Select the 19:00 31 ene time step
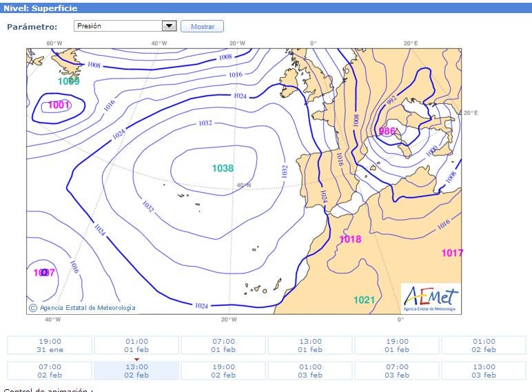Viewport: 532px width, 392px height. click(x=50, y=345)
